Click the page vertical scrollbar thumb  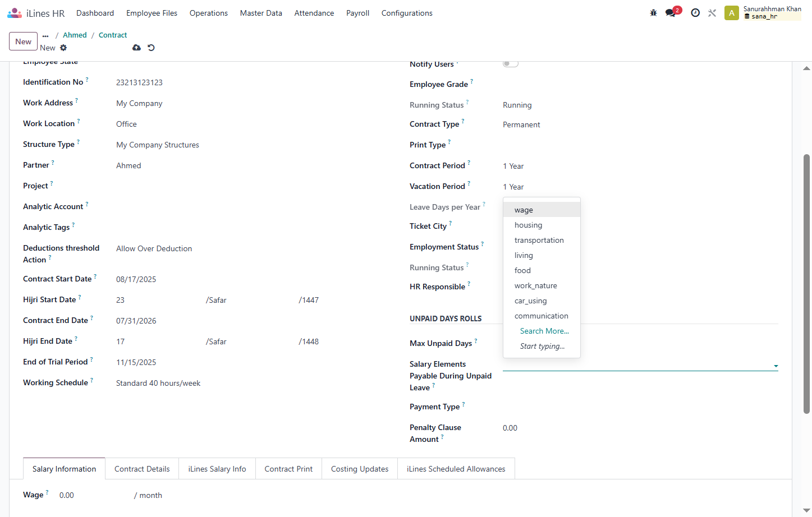point(806,284)
